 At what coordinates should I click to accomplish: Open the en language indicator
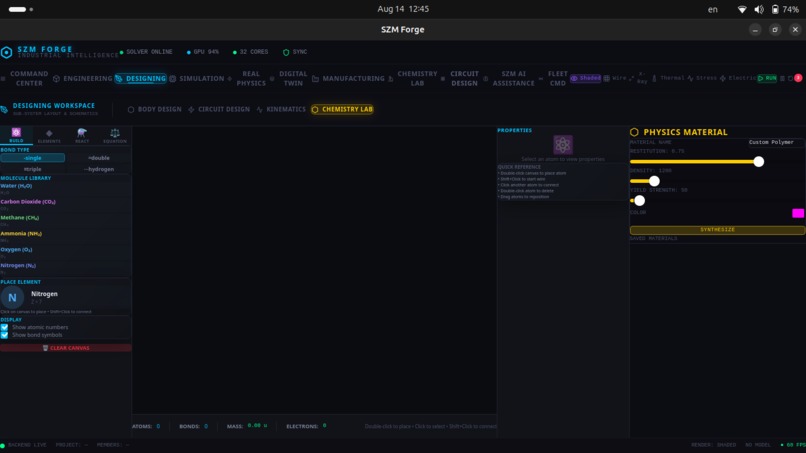click(712, 9)
